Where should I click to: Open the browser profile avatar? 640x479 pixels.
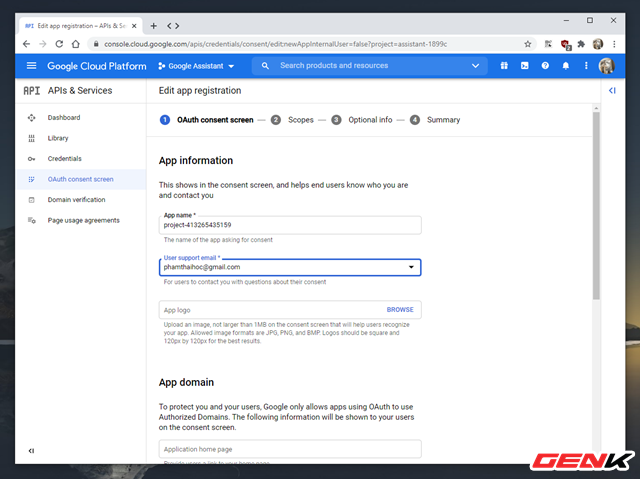click(x=598, y=44)
